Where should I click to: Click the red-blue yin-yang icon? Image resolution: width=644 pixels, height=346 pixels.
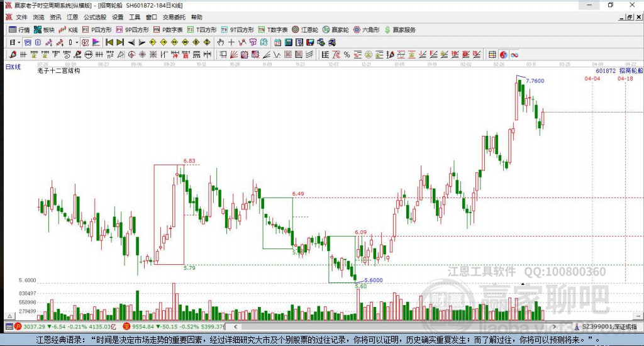pos(503,55)
